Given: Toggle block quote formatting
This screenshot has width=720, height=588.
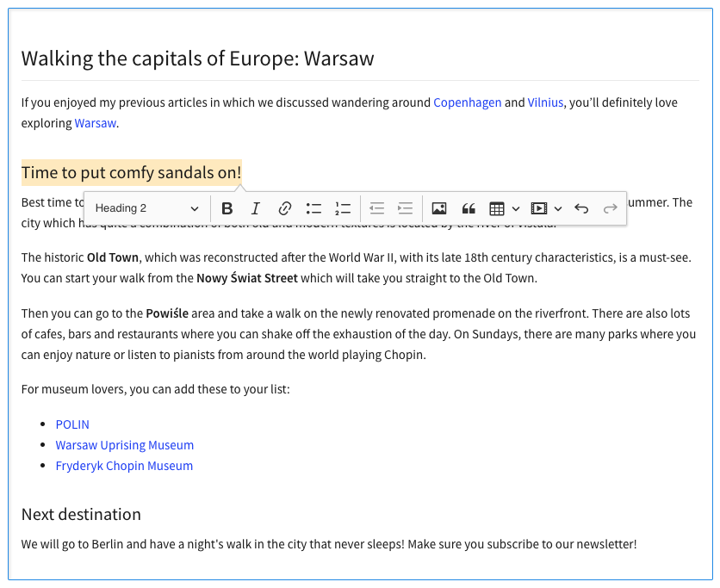Looking at the screenshot, I should coord(469,208).
